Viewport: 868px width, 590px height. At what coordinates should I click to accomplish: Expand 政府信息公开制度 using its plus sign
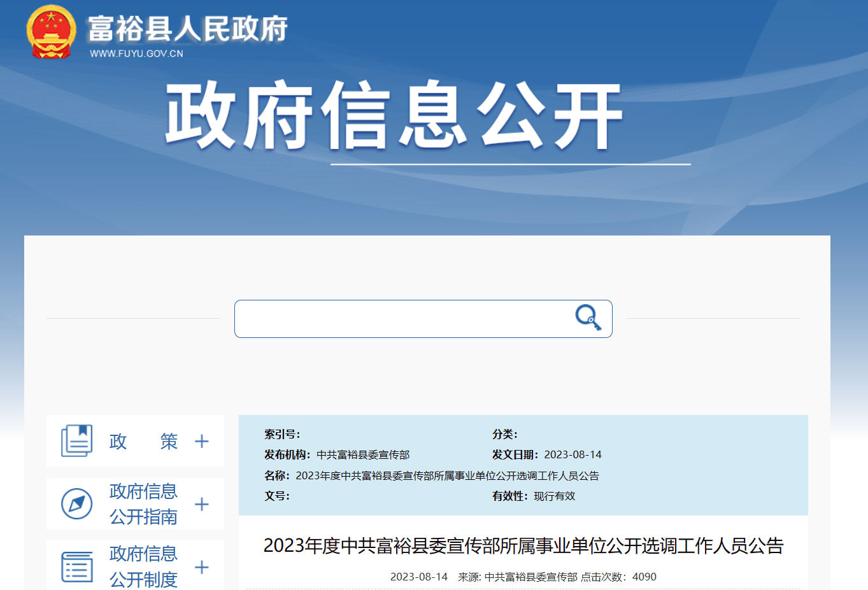pyautogui.click(x=202, y=567)
